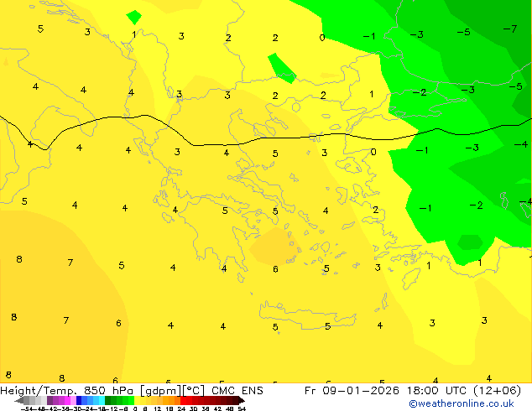Click the '54' legend scale maximum value
The height and width of the screenshot is (411, 532).
242,408
